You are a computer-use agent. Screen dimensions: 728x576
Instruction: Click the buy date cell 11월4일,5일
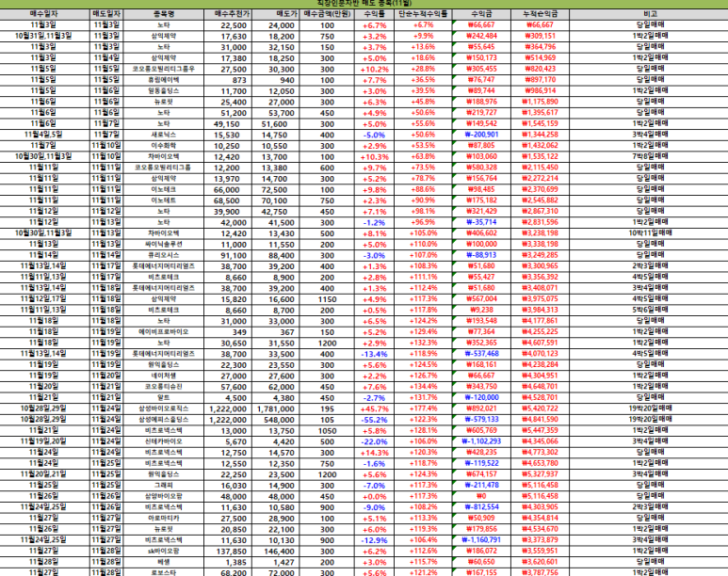pyautogui.click(x=45, y=135)
